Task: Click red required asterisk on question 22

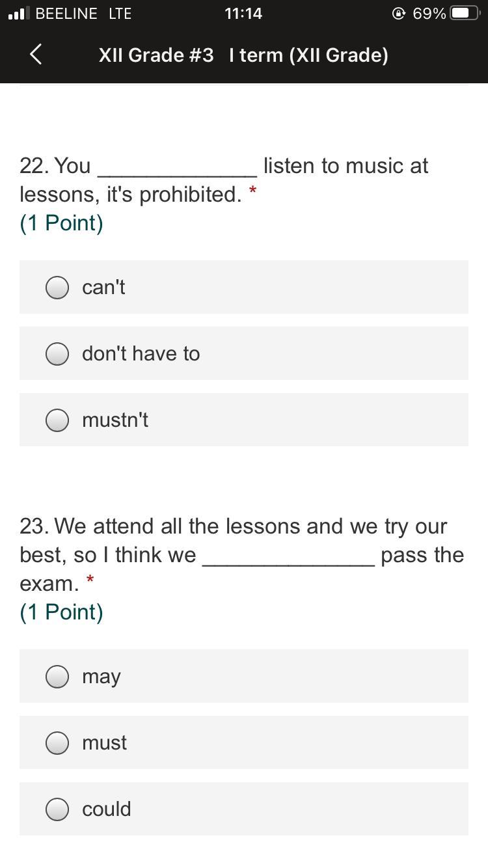Action: [252, 191]
